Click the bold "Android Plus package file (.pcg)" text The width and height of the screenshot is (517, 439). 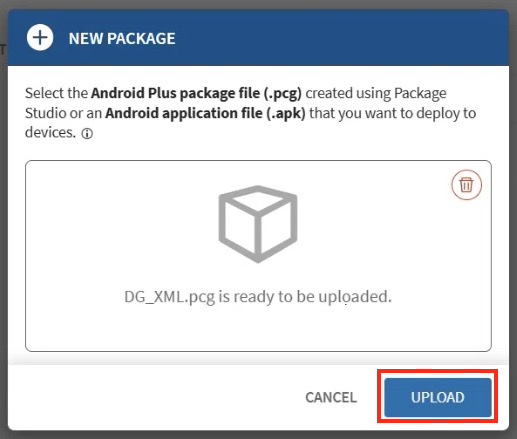(x=196, y=93)
